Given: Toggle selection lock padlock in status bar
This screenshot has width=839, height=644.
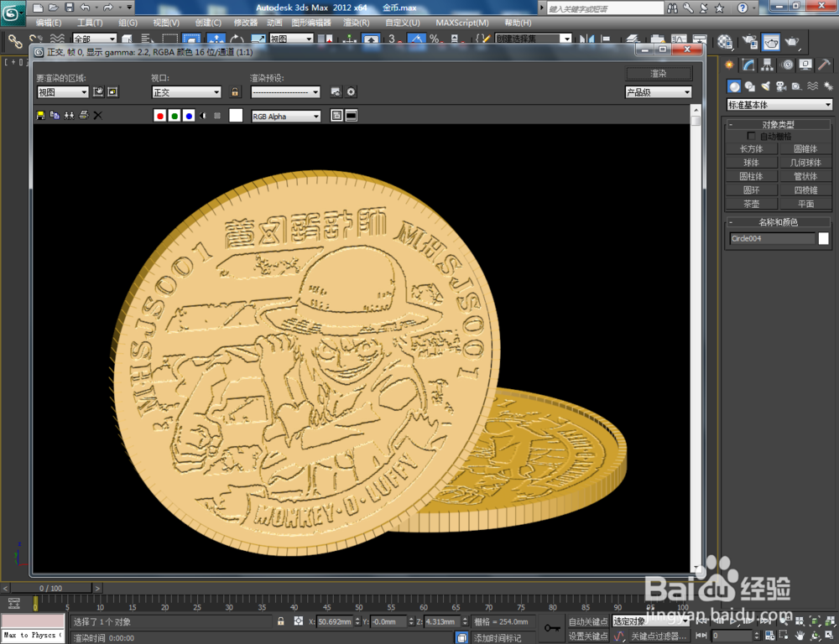Looking at the screenshot, I should [x=281, y=621].
